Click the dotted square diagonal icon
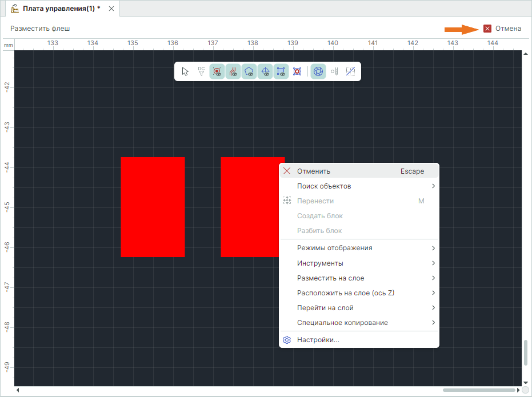Image resolution: width=532 pixels, height=397 pixels. pos(351,71)
